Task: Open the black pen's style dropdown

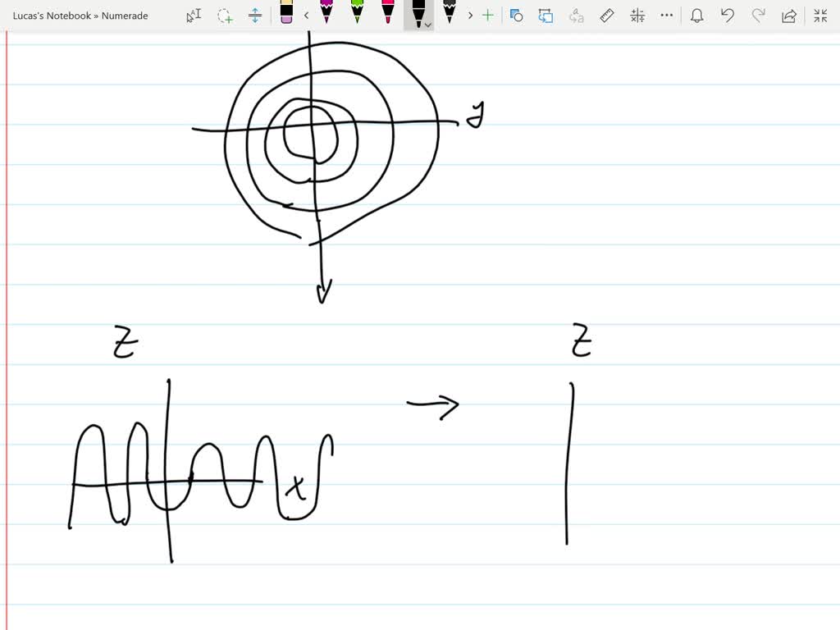Action: coord(427,23)
